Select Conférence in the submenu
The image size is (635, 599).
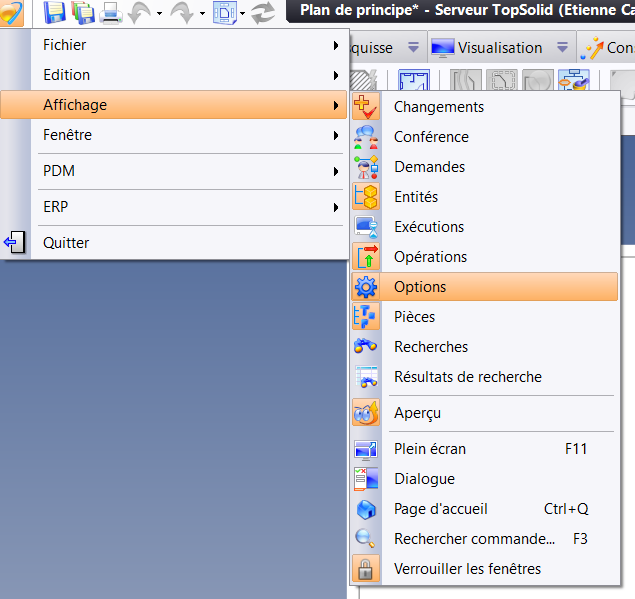click(x=485, y=137)
